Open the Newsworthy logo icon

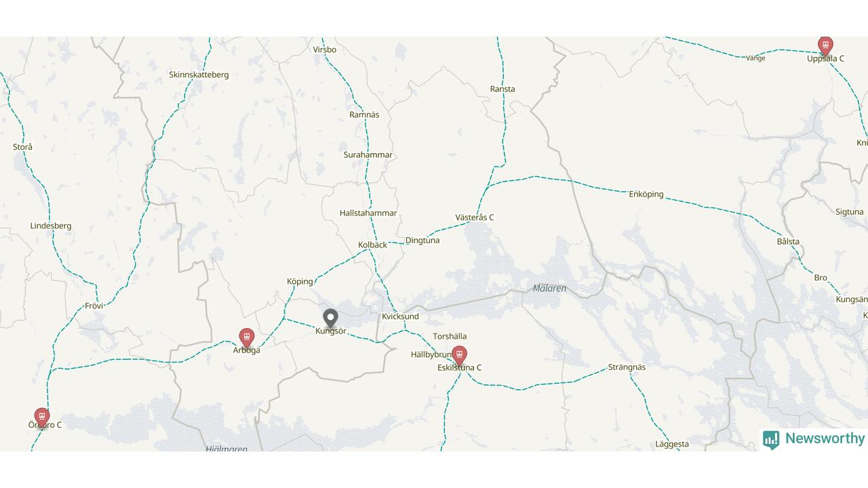point(771,440)
